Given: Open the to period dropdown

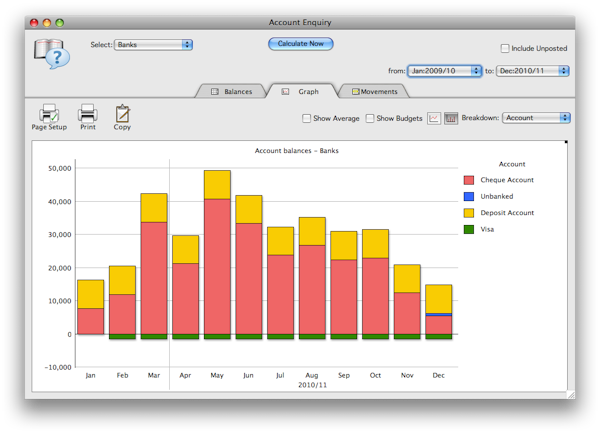Looking at the screenshot, I should click(533, 71).
